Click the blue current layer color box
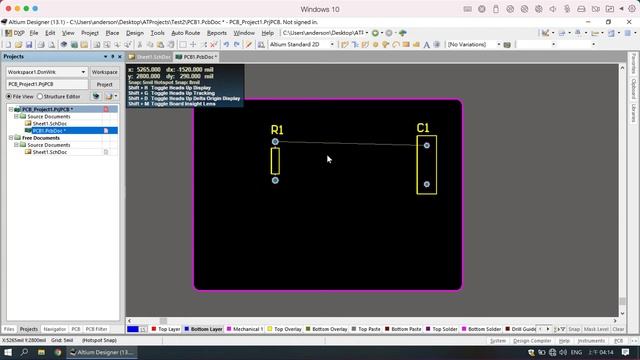Viewport: 640px width, 360px height. pos(133,329)
